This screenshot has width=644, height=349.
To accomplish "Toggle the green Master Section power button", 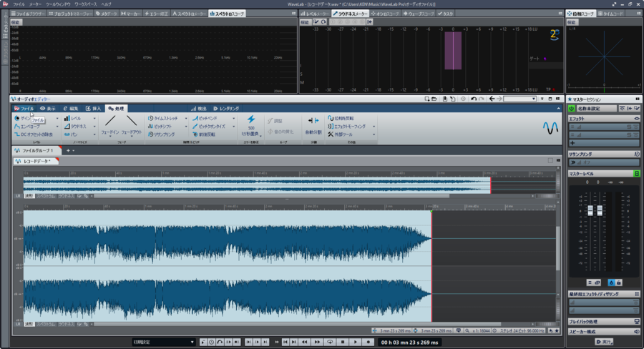I will (571, 109).
